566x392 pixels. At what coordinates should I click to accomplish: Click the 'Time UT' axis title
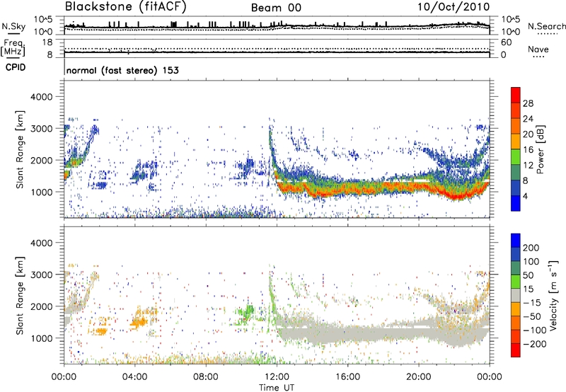pos(277,388)
